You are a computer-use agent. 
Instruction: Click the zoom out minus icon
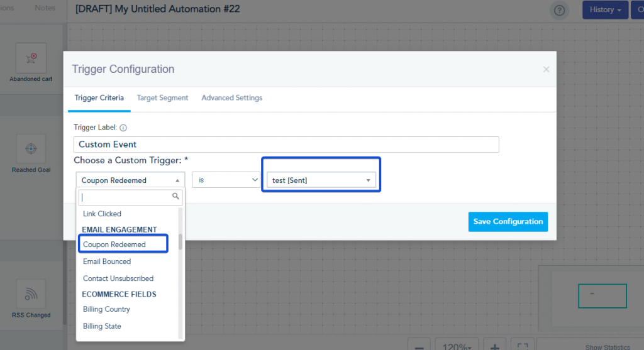[x=419, y=346]
